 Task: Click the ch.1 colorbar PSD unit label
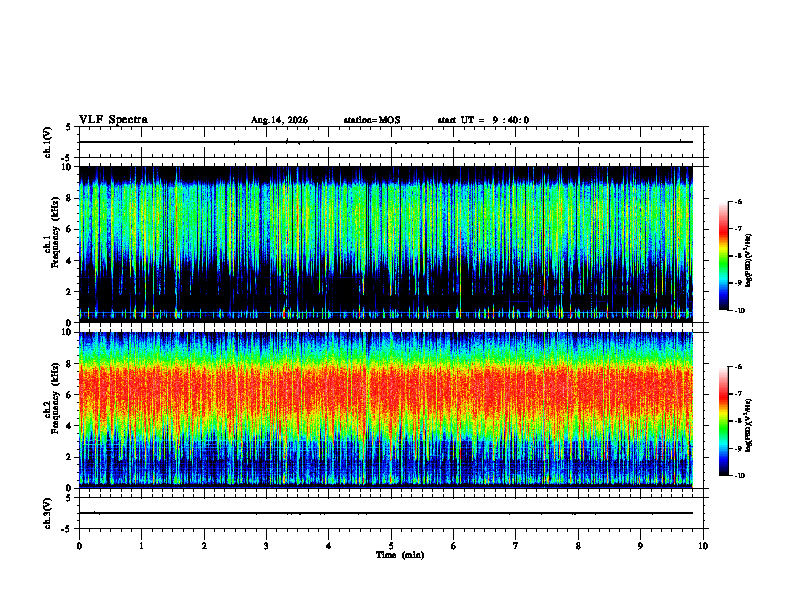749,260
